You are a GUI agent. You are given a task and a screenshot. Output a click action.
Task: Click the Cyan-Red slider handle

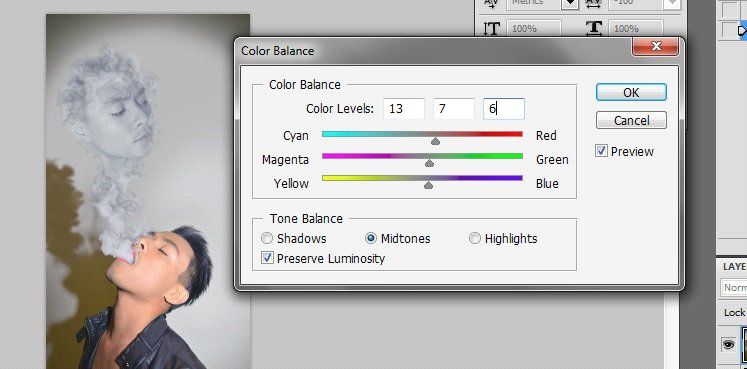[435, 140]
